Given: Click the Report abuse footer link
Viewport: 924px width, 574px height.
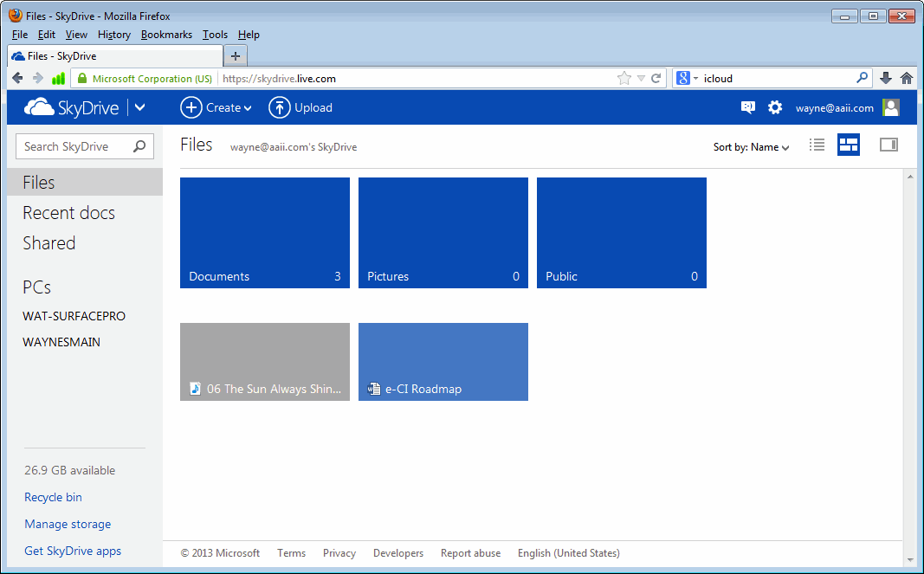Looking at the screenshot, I should pyautogui.click(x=471, y=552).
